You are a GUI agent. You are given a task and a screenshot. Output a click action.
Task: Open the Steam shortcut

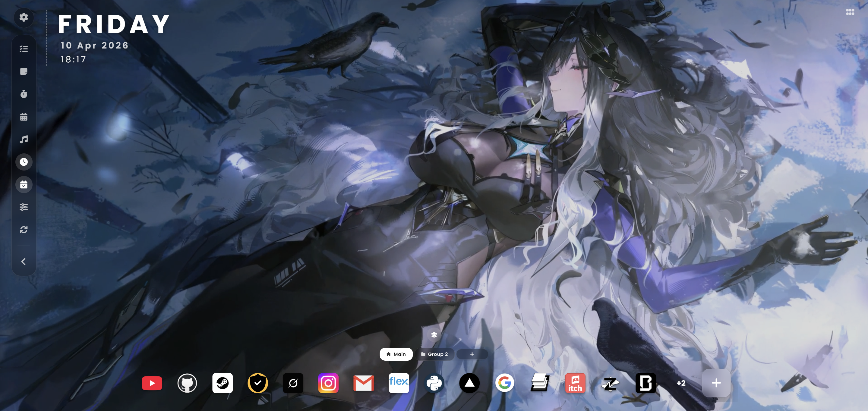pyautogui.click(x=223, y=383)
